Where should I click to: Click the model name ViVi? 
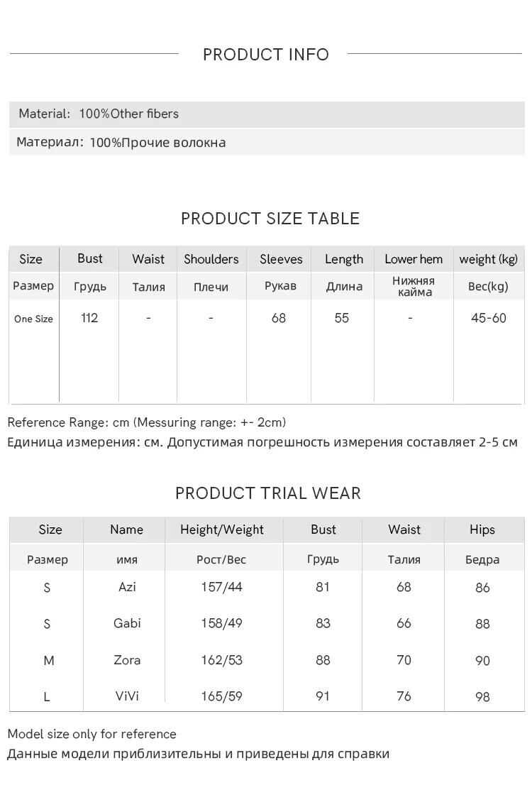pyautogui.click(x=127, y=696)
